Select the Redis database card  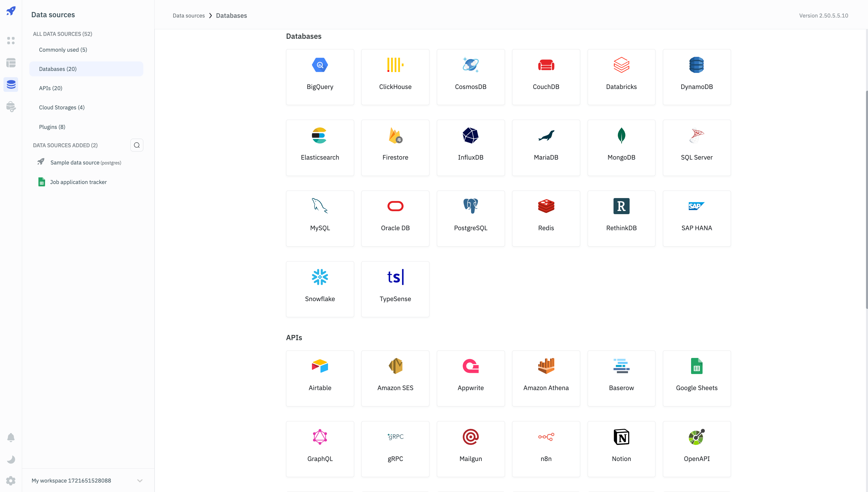[546, 219]
